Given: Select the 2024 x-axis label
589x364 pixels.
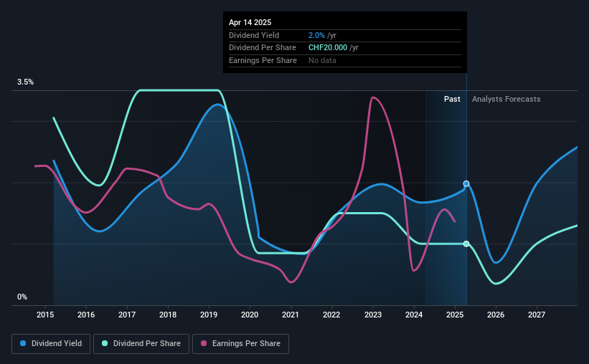Looking at the screenshot, I should pos(414,315).
